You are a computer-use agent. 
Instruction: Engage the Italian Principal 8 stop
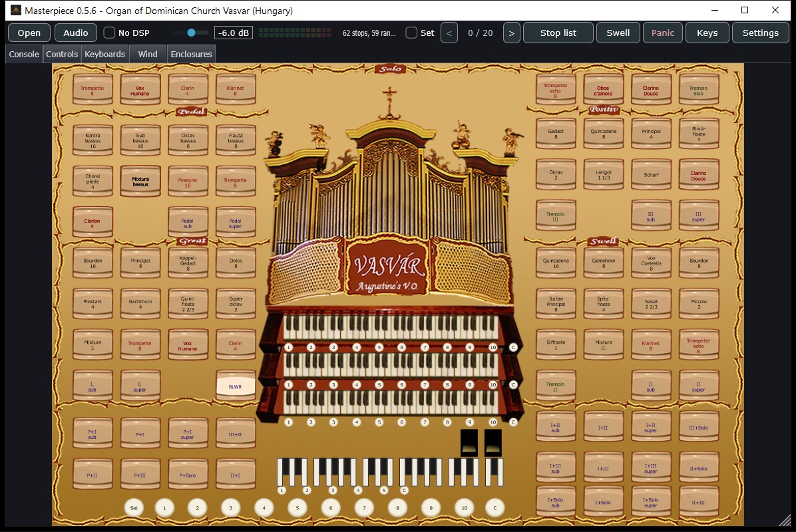tap(556, 303)
